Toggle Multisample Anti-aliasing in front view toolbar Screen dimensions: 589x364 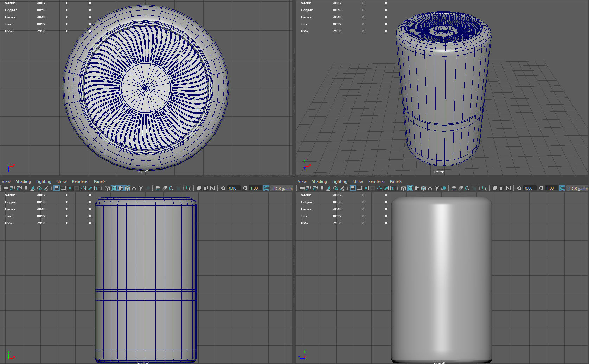(x=171, y=188)
